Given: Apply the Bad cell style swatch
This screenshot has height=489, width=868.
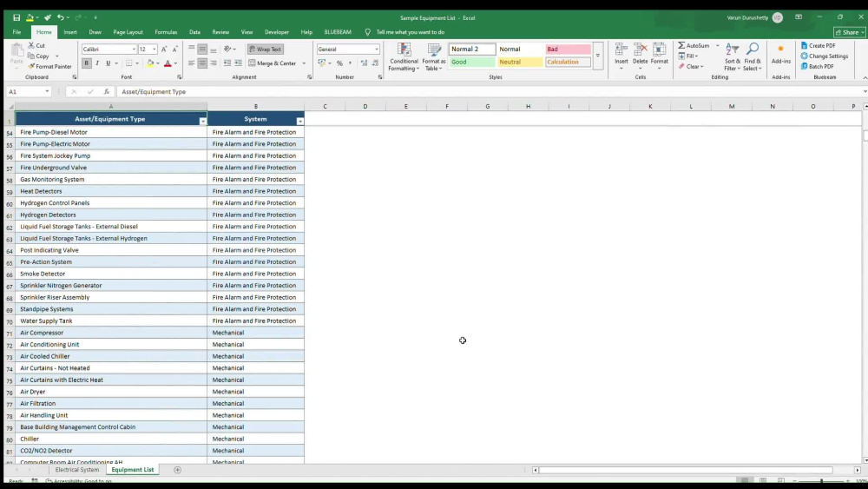Looking at the screenshot, I should click(568, 50).
